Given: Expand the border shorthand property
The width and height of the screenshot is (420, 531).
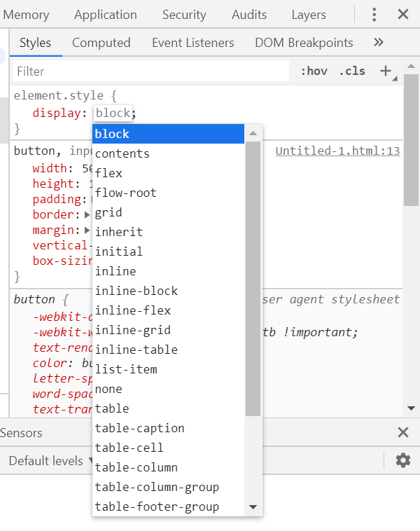Looking at the screenshot, I should pos(87,214).
